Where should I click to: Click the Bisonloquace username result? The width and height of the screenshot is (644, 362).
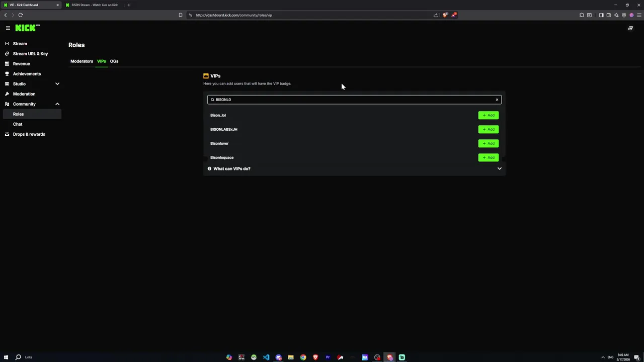point(222,157)
